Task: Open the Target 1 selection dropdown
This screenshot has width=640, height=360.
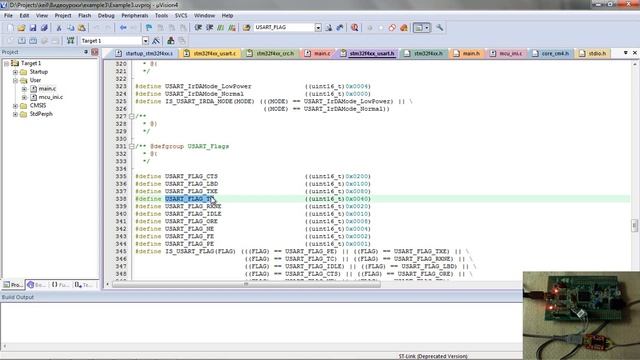Action: point(145,41)
